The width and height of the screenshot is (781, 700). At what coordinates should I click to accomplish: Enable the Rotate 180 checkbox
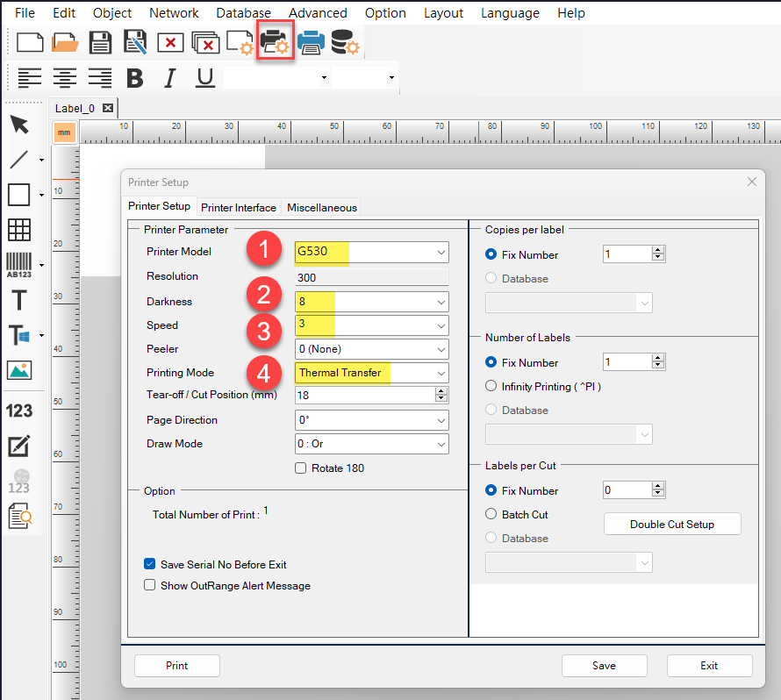tap(301, 468)
